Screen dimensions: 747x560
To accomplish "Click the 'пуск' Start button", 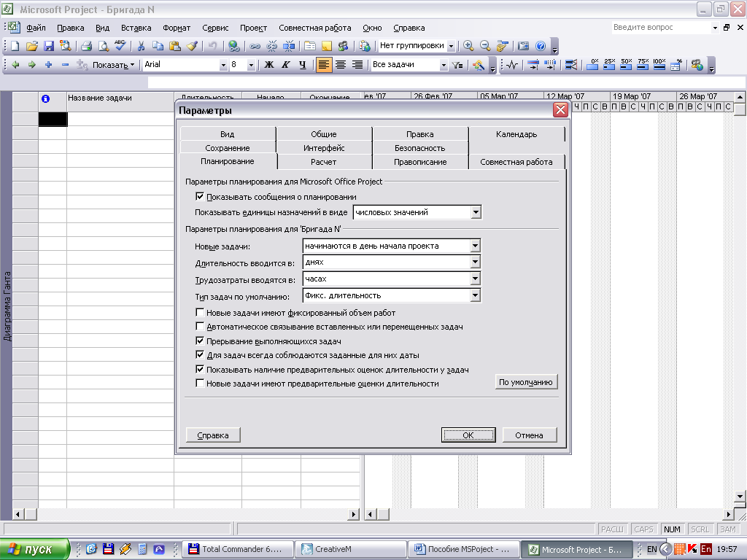I will [x=35, y=549].
